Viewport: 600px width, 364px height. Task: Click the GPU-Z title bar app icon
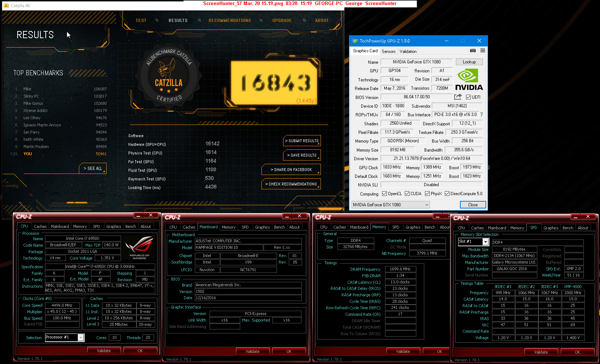[355, 41]
